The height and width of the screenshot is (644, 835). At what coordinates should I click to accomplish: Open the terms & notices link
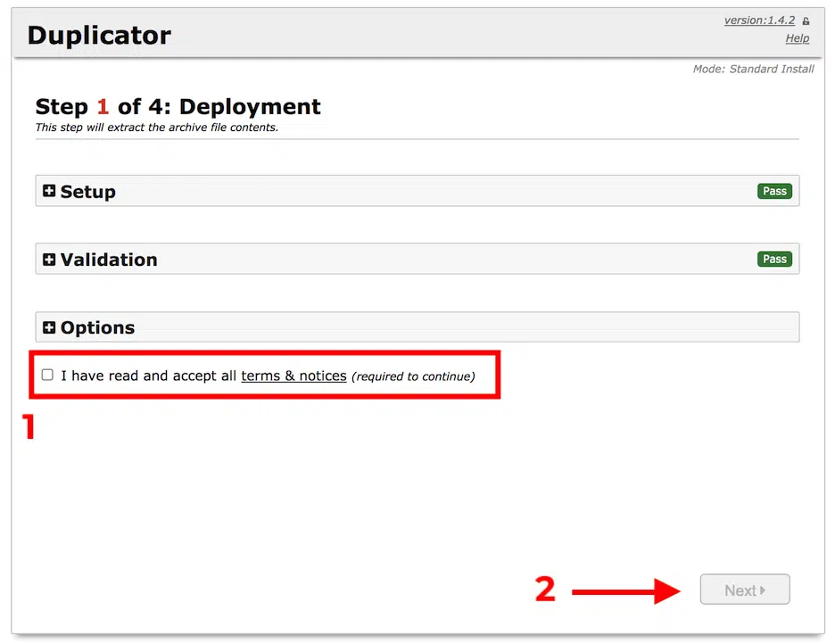pos(293,376)
